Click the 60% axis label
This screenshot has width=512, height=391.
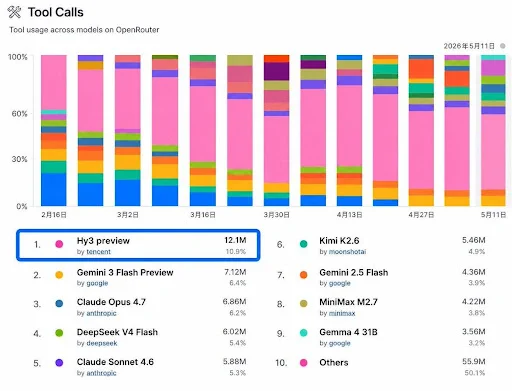point(19,114)
